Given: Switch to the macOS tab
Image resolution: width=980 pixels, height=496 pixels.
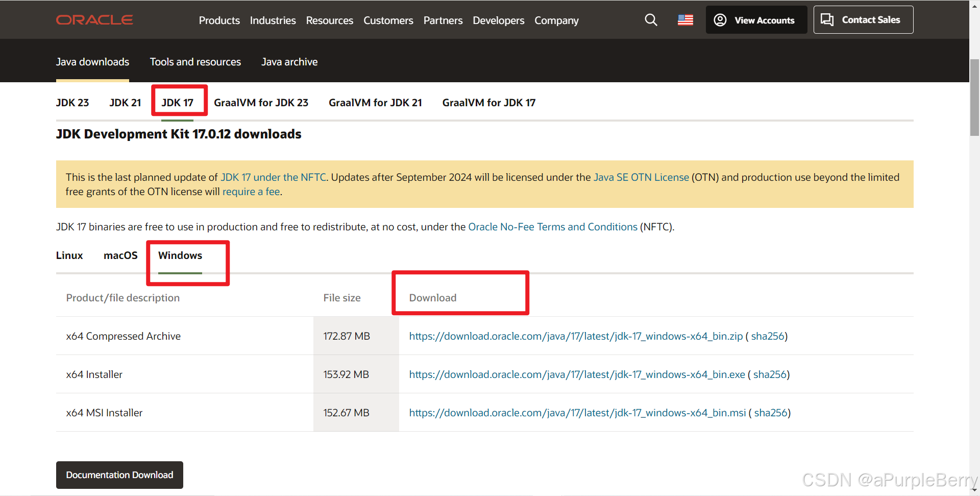Looking at the screenshot, I should pos(120,255).
